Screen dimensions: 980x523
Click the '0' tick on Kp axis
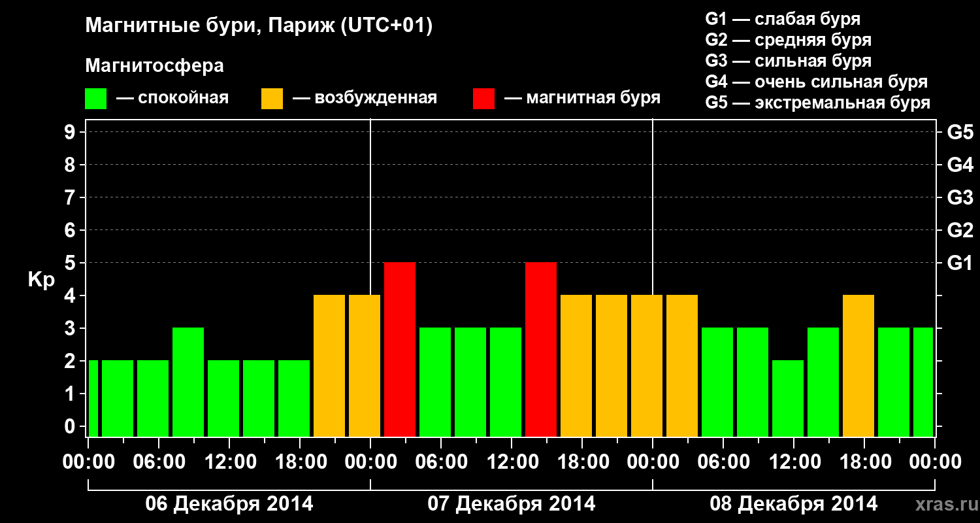(71, 426)
